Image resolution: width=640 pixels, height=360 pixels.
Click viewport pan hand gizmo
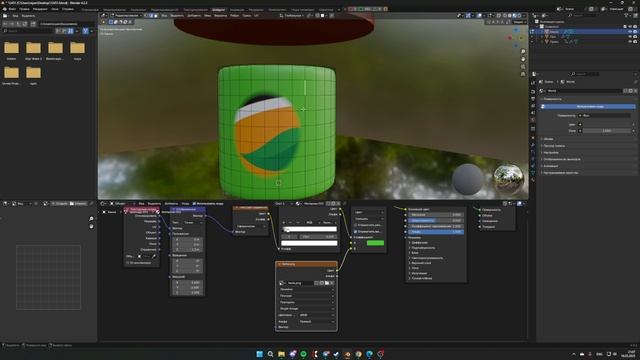click(523, 59)
